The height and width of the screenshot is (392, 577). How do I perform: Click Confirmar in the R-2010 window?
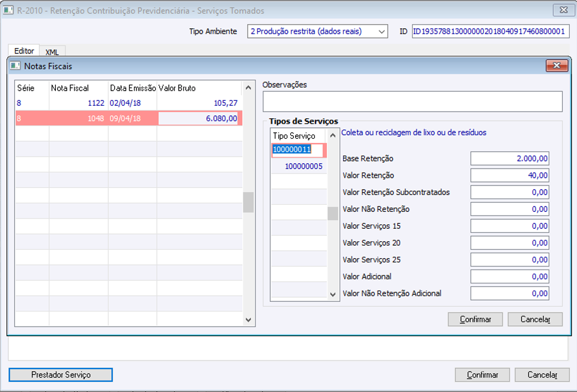482,375
